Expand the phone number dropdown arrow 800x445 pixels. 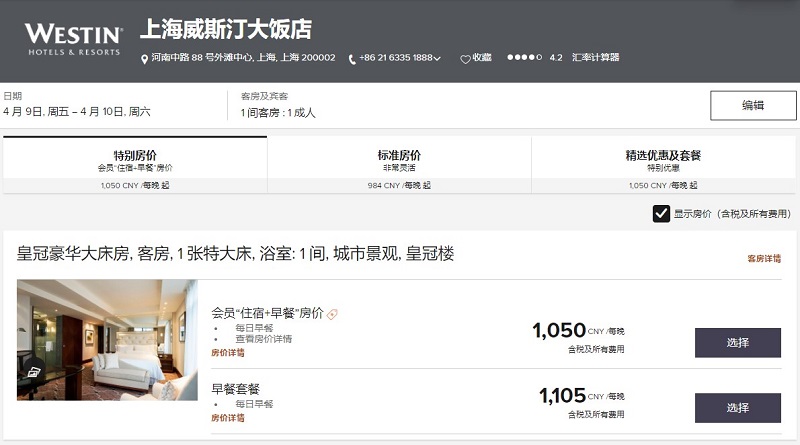[437, 58]
